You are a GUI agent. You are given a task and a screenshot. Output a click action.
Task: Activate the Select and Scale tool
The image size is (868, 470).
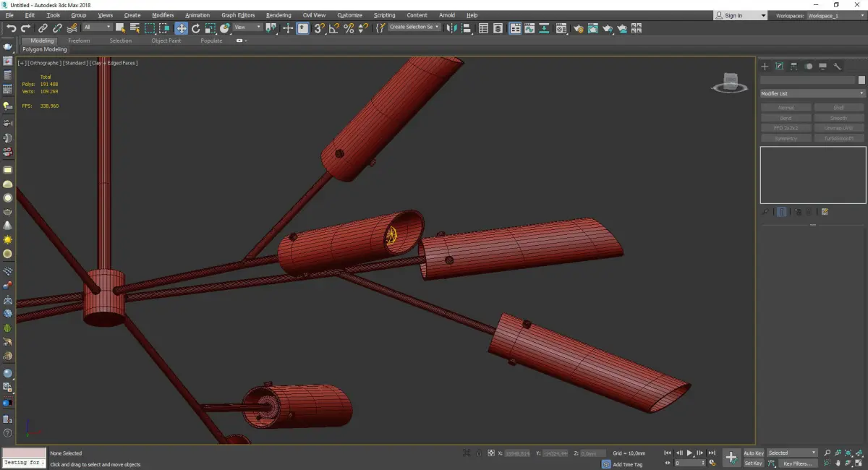[210, 28]
